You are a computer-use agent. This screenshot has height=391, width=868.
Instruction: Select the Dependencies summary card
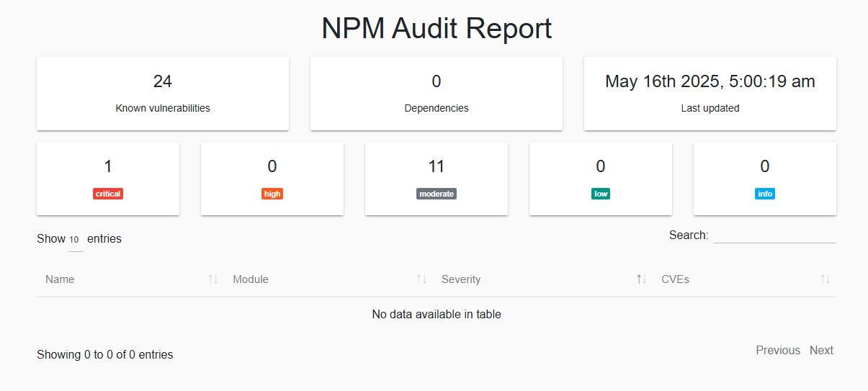tap(437, 94)
